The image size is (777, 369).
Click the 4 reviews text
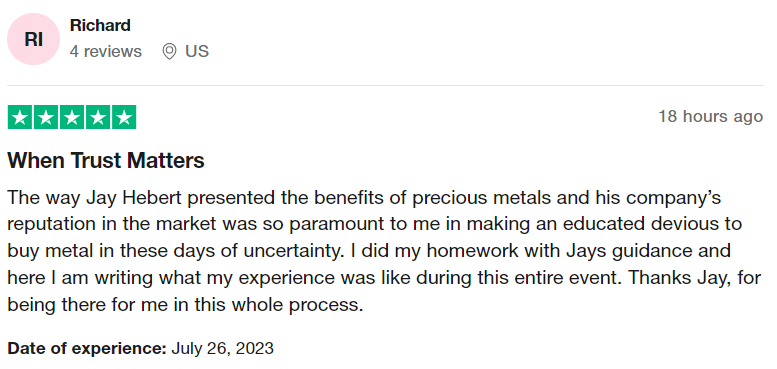(x=106, y=51)
